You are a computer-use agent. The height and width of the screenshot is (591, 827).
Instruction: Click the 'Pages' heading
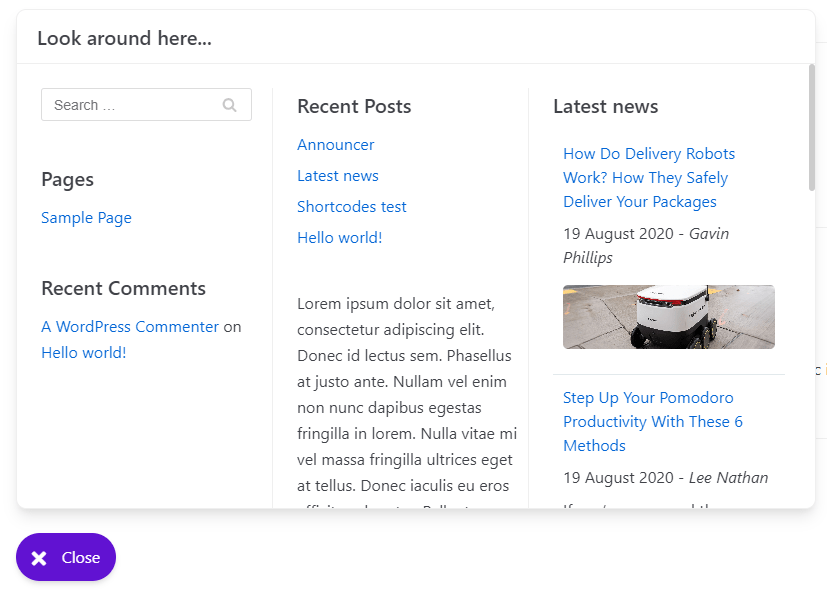[68, 180]
